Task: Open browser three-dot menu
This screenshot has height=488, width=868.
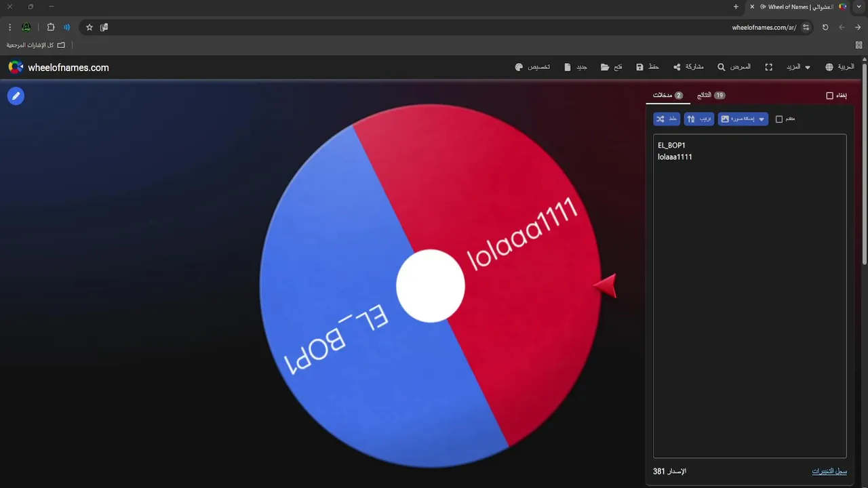Action: [x=9, y=27]
